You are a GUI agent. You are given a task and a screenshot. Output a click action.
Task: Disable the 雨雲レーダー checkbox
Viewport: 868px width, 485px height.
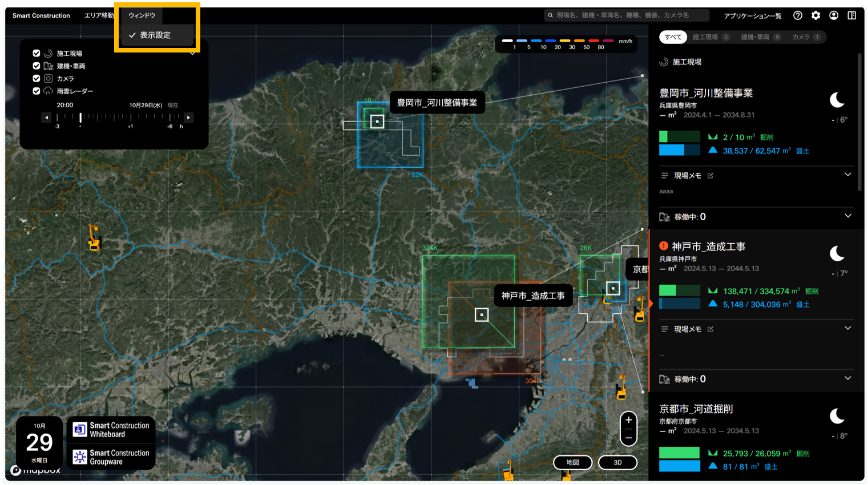click(x=37, y=91)
